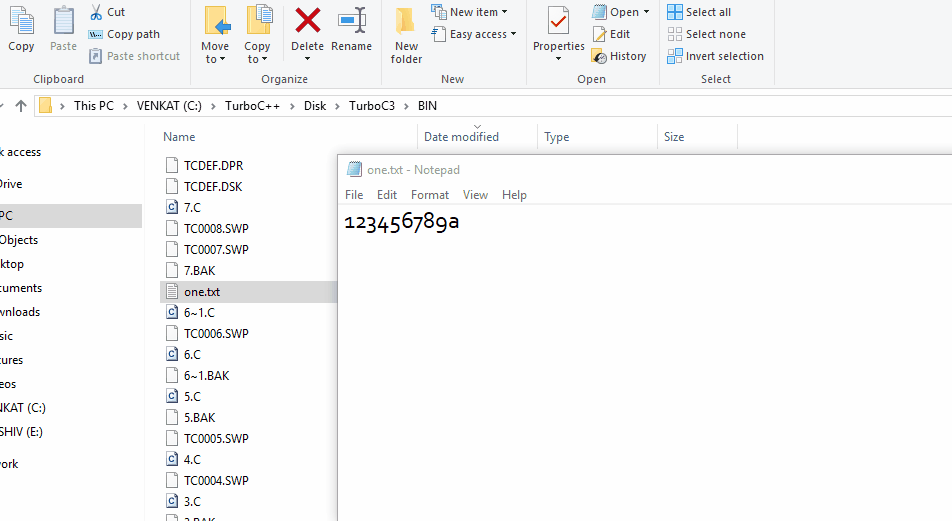Screen dimensions: 952x521
Task: Sort by Date modified column header
Action: pos(461,137)
